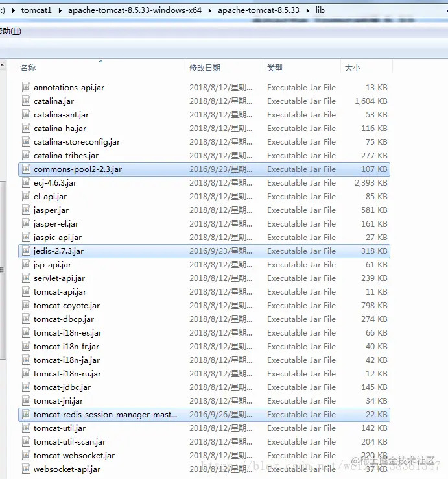
Task: Expand the arrow before tomcat1 in address bar
Action: tap(13, 10)
